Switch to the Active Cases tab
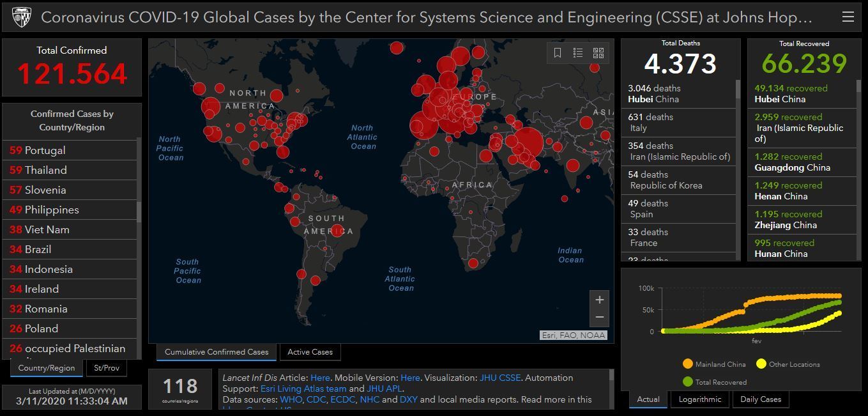This screenshot has height=416, width=868. point(310,352)
